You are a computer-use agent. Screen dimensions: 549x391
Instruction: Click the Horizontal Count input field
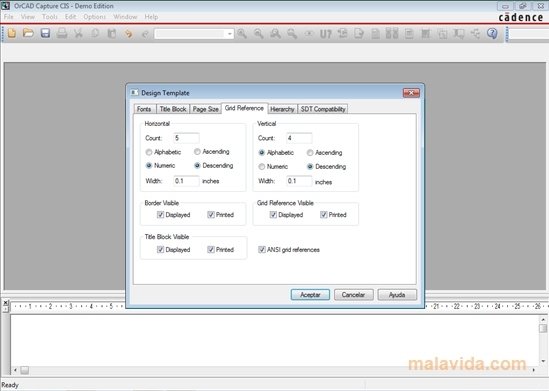(x=187, y=138)
